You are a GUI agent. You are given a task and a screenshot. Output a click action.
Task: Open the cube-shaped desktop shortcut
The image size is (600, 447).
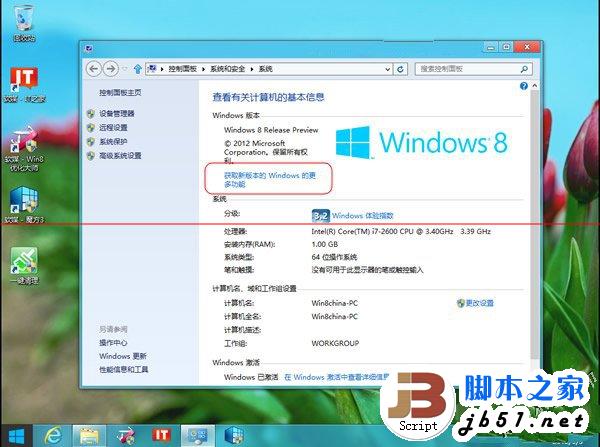(24, 204)
